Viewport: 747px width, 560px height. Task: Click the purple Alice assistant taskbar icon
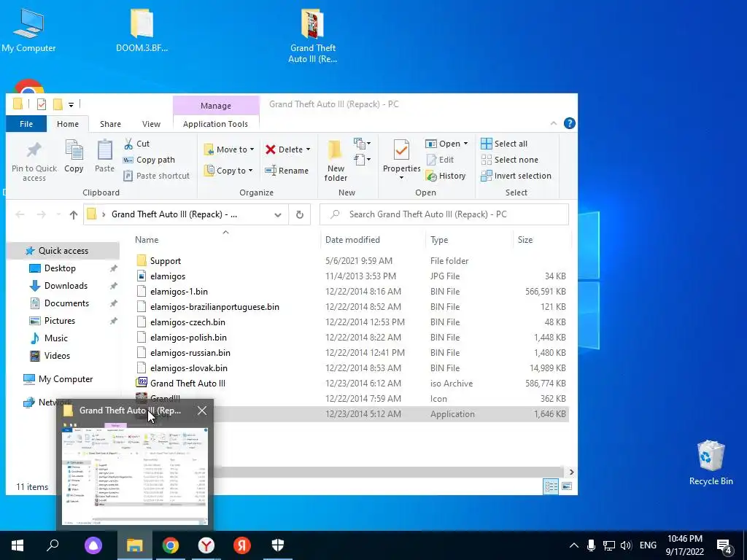click(x=93, y=545)
